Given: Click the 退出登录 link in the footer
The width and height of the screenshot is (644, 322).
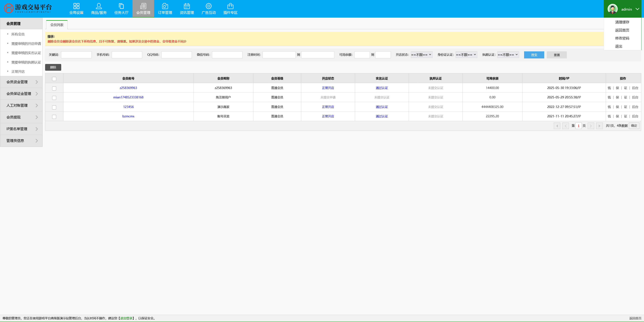Looking at the screenshot, I should point(126,318).
